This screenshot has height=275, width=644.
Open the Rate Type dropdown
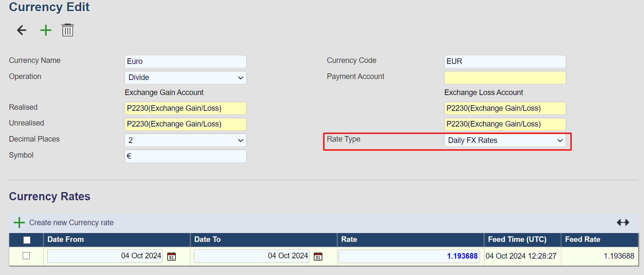point(505,140)
